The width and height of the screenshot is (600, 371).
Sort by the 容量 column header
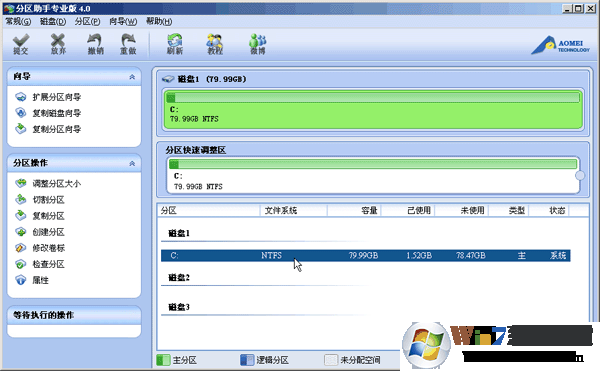click(354, 210)
